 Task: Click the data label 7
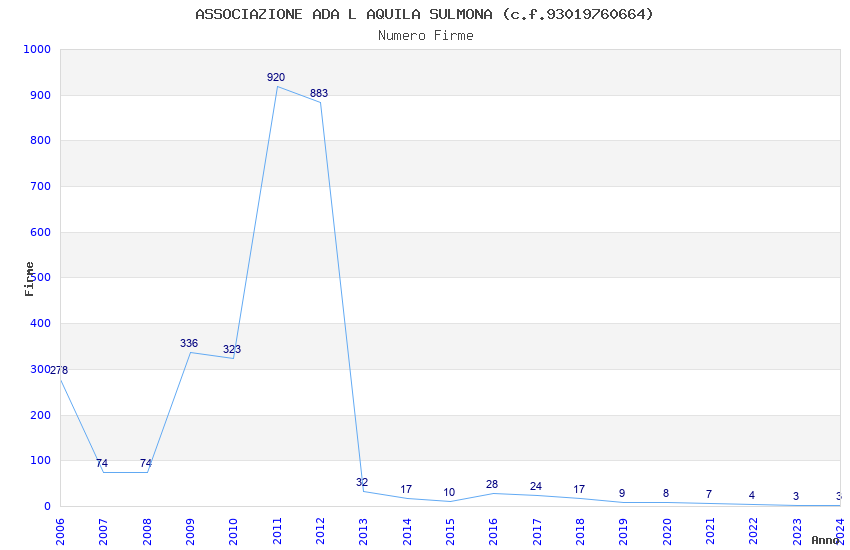[x=709, y=494]
